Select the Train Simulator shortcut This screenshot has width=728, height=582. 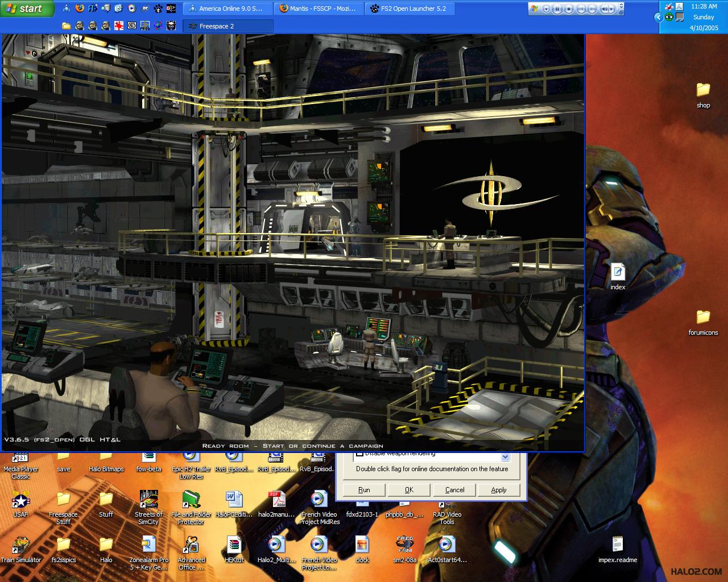[x=20, y=550]
